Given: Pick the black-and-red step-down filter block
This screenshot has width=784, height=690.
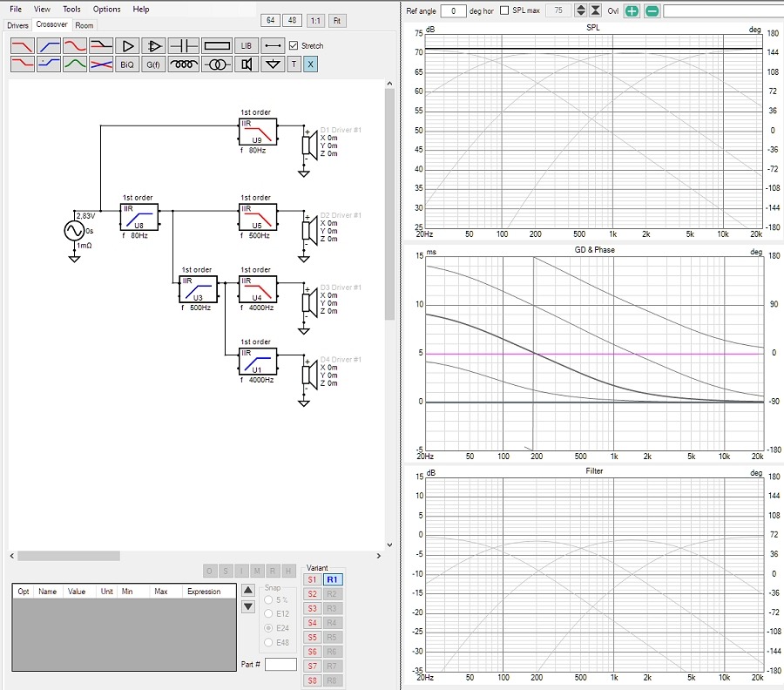Looking at the screenshot, I should [x=101, y=46].
